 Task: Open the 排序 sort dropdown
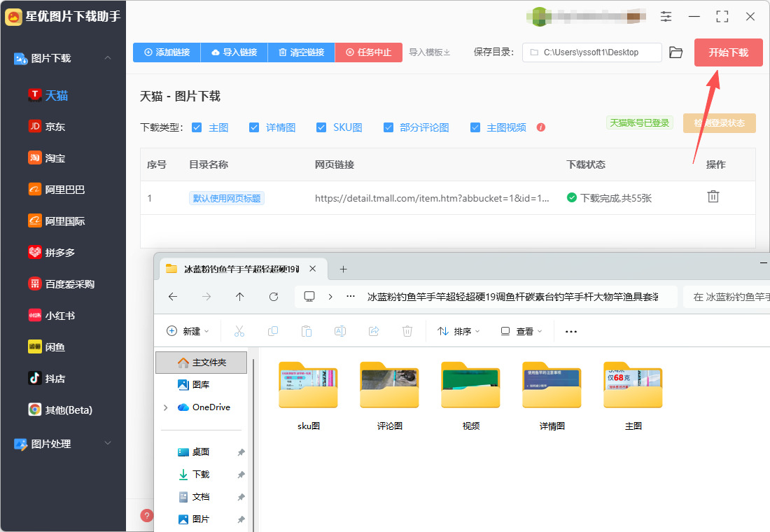tap(458, 331)
